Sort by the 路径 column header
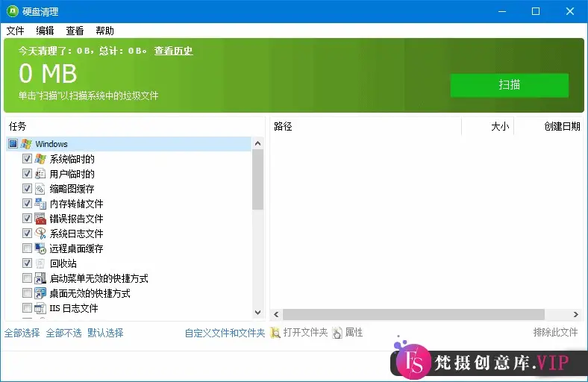The width and height of the screenshot is (588, 382). click(x=366, y=126)
